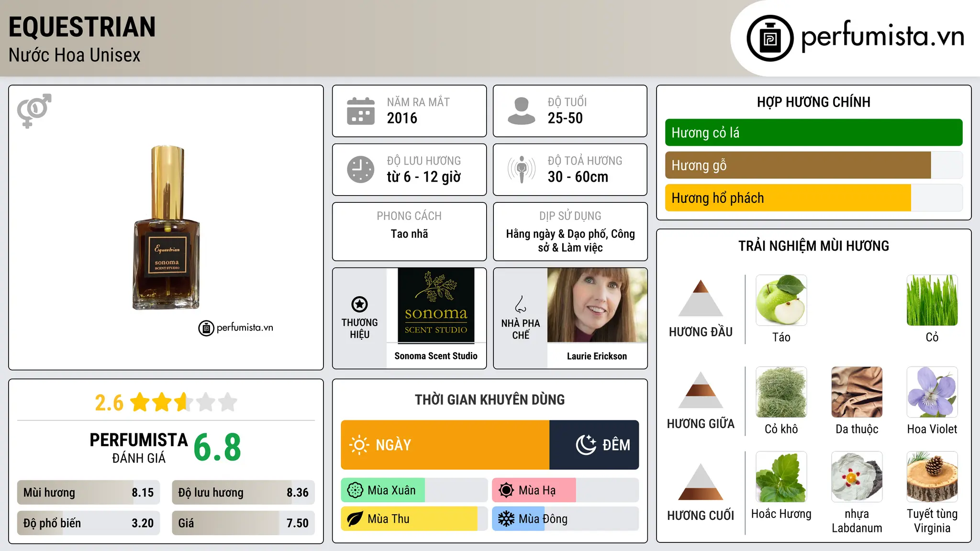Click the projection value 30 - 60cm
This screenshot has height=551, width=980.
click(x=578, y=177)
